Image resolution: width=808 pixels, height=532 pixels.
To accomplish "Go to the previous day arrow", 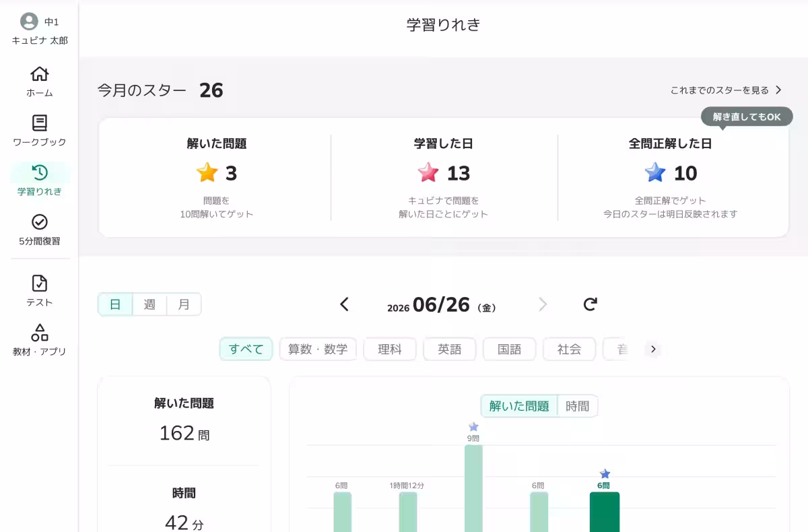I will pos(344,304).
